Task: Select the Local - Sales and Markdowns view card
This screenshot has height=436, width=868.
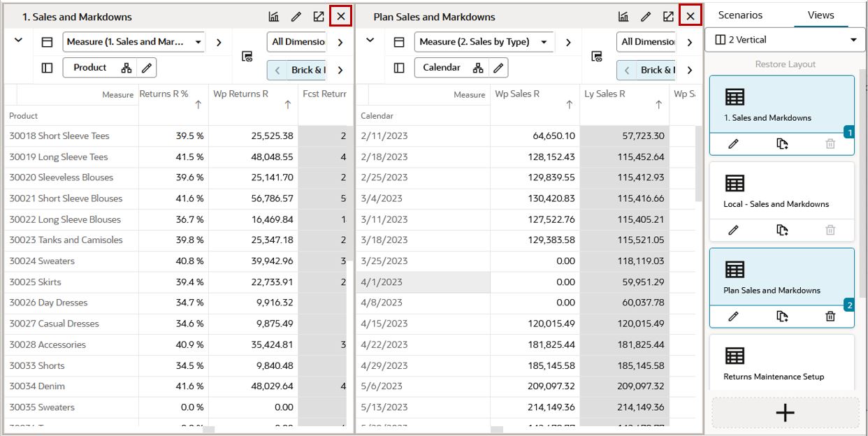Action: point(782,191)
